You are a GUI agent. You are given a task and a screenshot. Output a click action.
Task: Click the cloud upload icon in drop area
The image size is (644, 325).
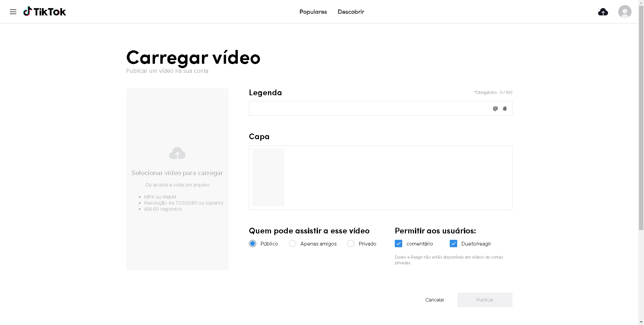pos(177,153)
